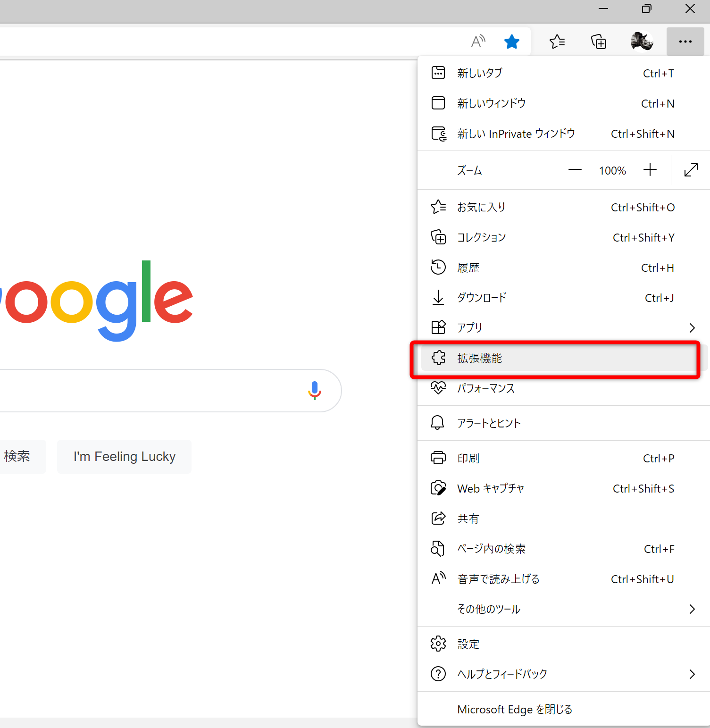Click the Read Aloud icon in address bar
The height and width of the screenshot is (728, 710).
478,42
